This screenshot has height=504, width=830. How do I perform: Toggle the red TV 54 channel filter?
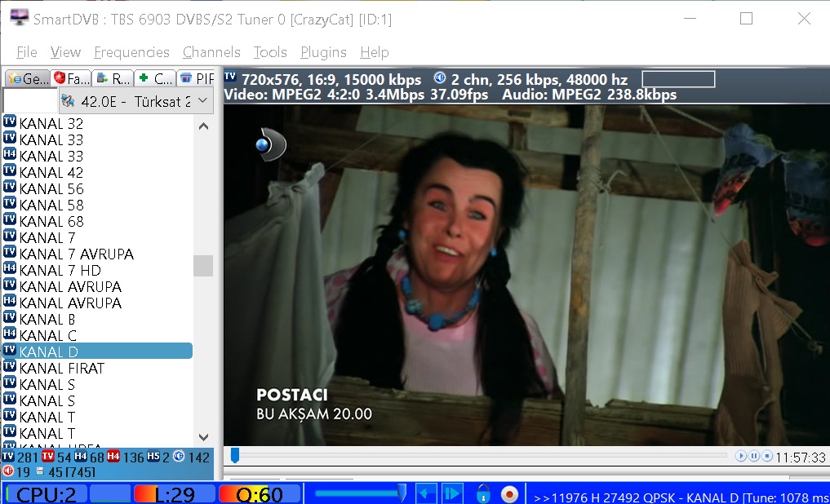pos(56,457)
